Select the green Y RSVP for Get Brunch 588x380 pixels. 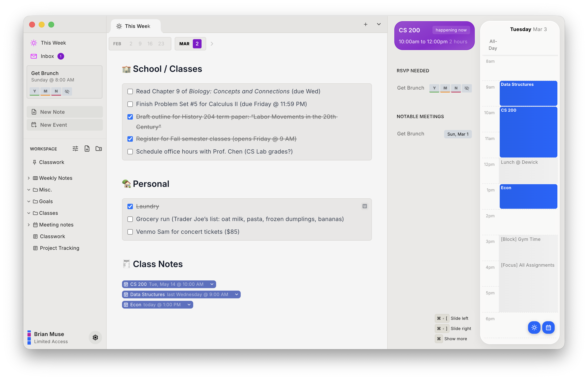[434, 88]
